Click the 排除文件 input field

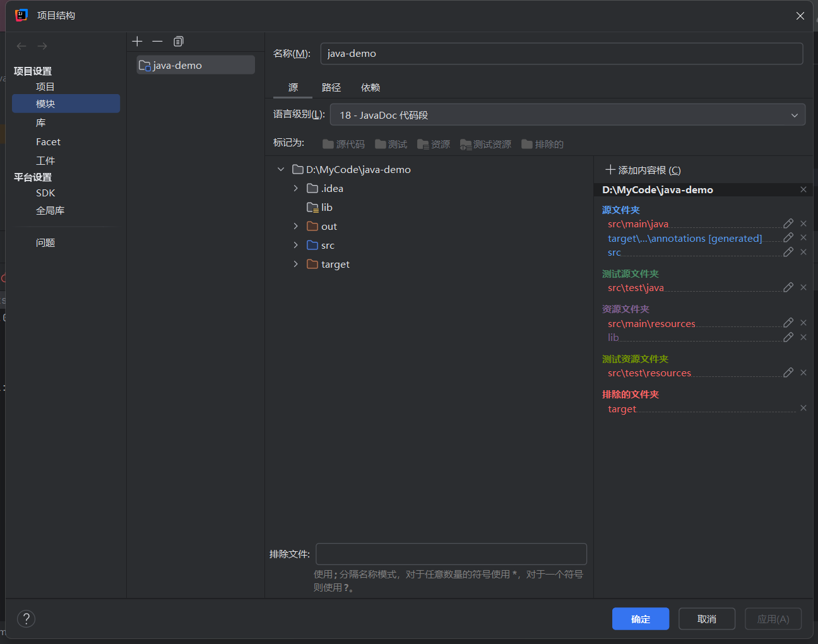coord(451,554)
